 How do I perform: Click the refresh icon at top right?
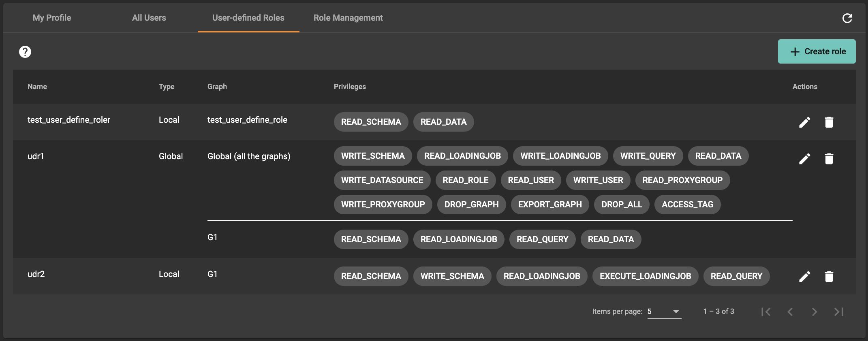847,18
